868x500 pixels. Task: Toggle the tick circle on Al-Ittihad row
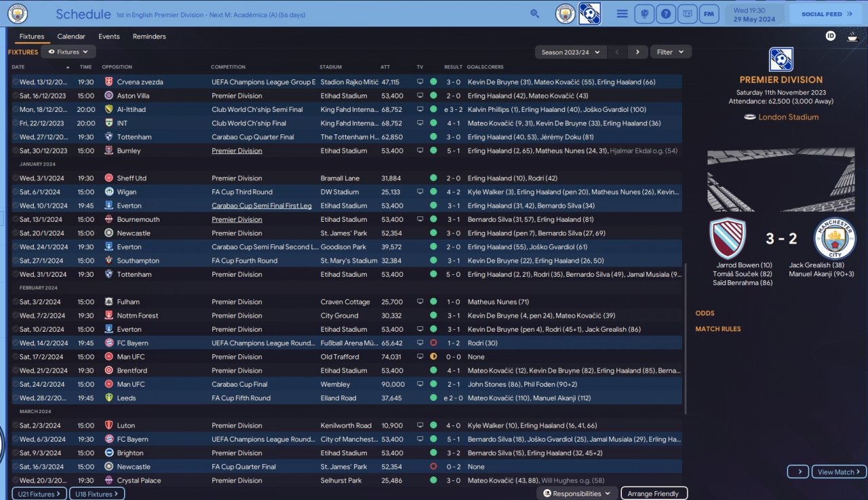pyautogui.click(x=16, y=109)
